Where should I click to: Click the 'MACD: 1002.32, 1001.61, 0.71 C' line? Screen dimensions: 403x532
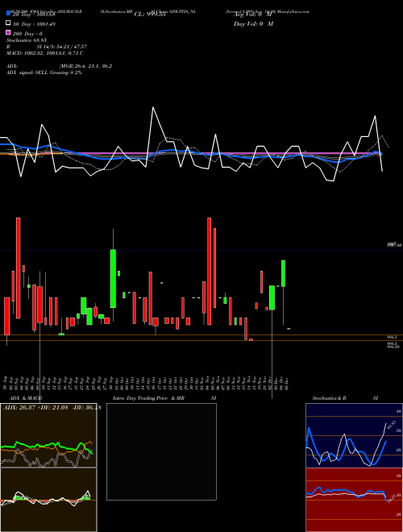pos(45,53)
